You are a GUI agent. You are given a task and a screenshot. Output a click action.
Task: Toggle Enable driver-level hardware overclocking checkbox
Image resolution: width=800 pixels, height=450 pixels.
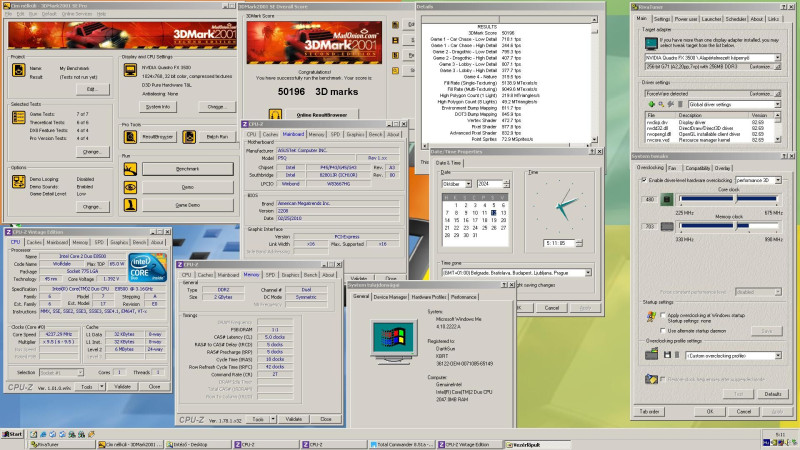(x=644, y=180)
